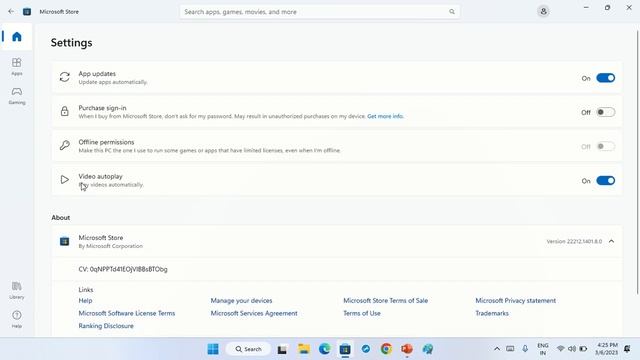Click the Store search input field

tap(320, 12)
